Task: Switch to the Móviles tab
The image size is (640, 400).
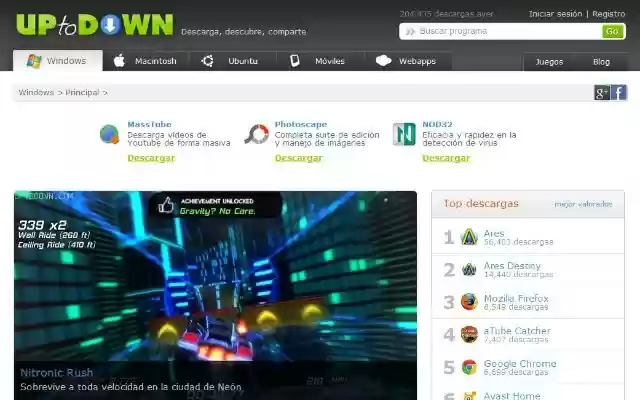Action: click(321, 61)
